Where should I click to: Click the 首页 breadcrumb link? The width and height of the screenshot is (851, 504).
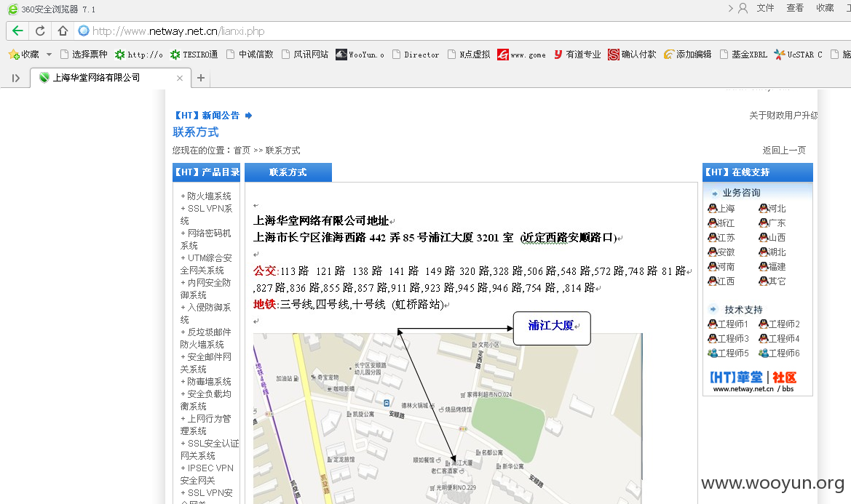click(242, 150)
